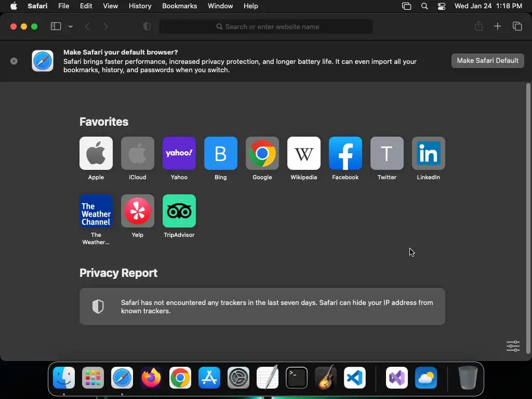Open the iCloud favorite
This screenshot has height=399, width=532.
point(137,153)
